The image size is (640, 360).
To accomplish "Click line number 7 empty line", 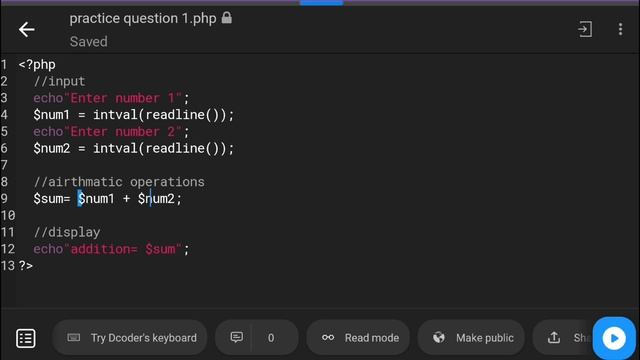I will click(x=4, y=165).
